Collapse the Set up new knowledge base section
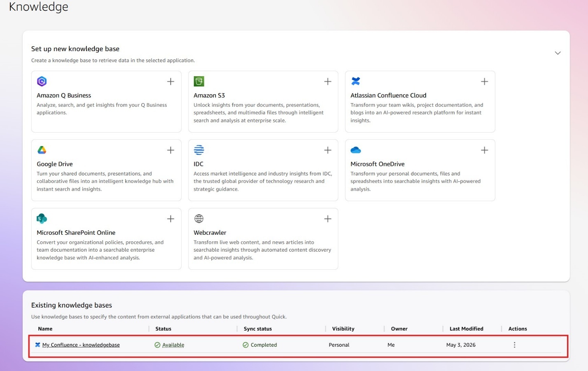The width and height of the screenshot is (588, 371). (558, 53)
